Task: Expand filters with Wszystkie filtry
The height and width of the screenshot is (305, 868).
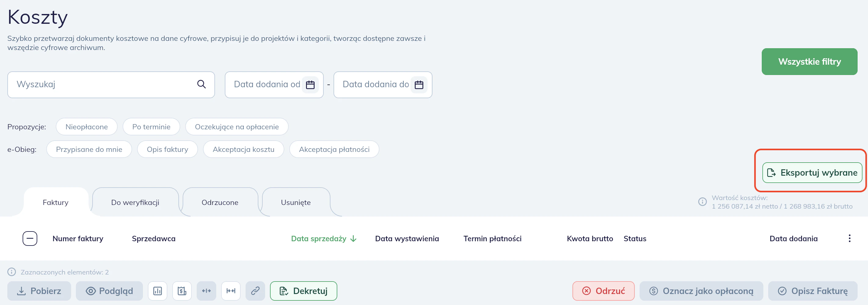Action: click(809, 62)
